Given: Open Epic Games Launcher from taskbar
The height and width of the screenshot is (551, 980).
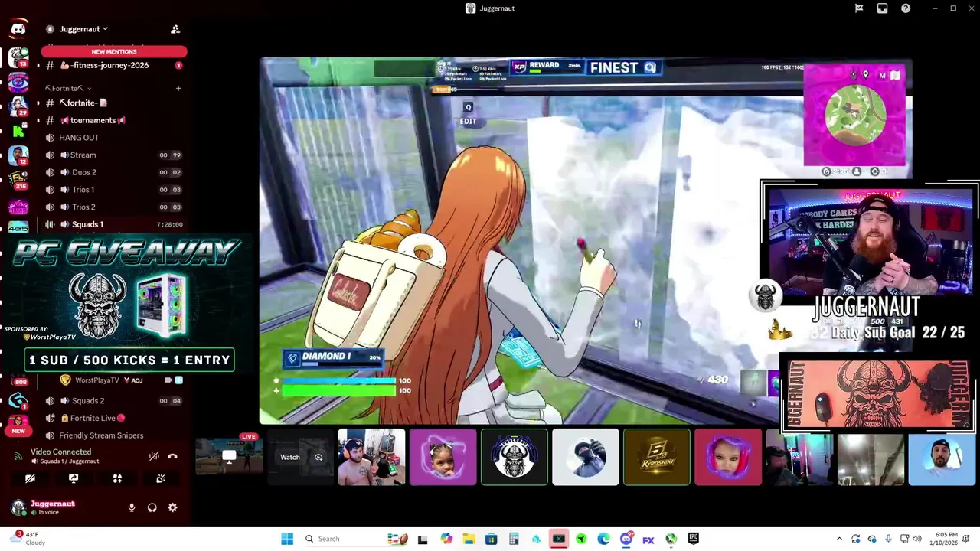Looking at the screenshot, I should [x=693, y=539].
